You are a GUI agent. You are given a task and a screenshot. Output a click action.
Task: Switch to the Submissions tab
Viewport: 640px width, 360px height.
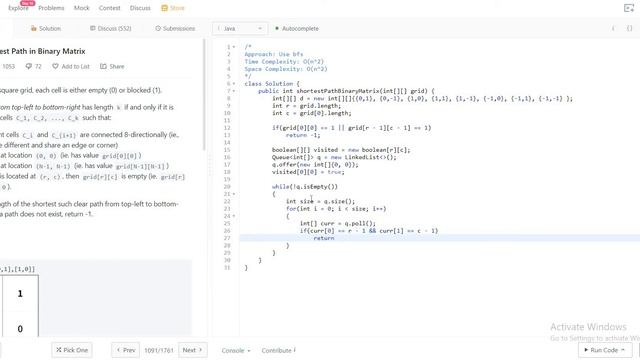(175, 29)
